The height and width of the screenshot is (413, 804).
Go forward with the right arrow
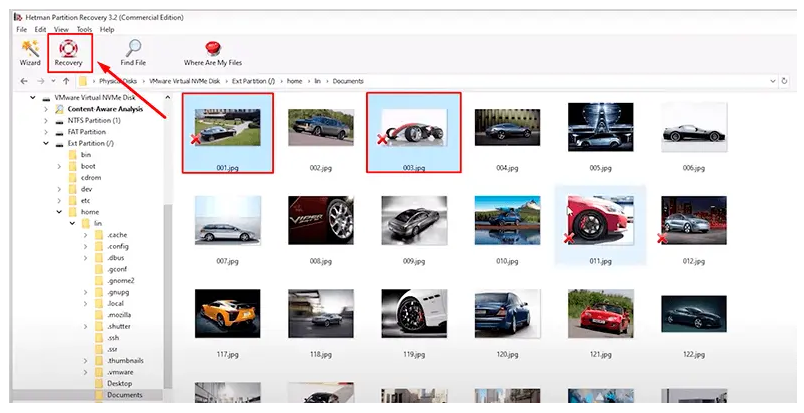pos(41,81)
